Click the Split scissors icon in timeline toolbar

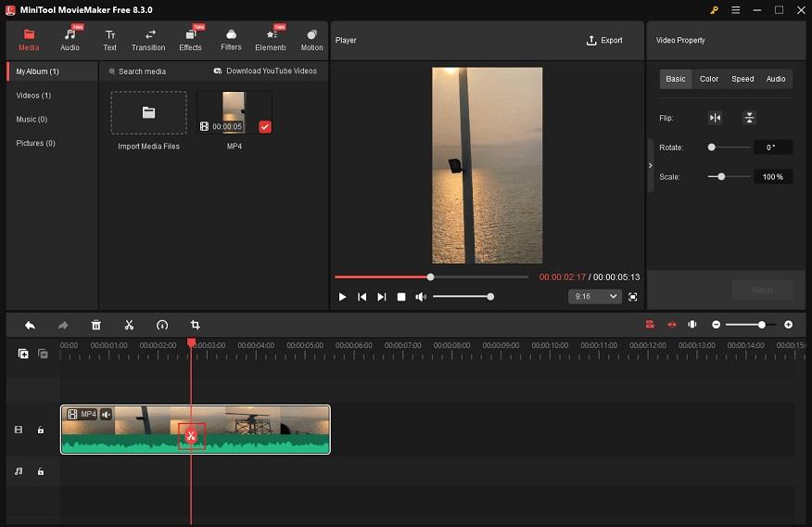[x=129, y=325]
